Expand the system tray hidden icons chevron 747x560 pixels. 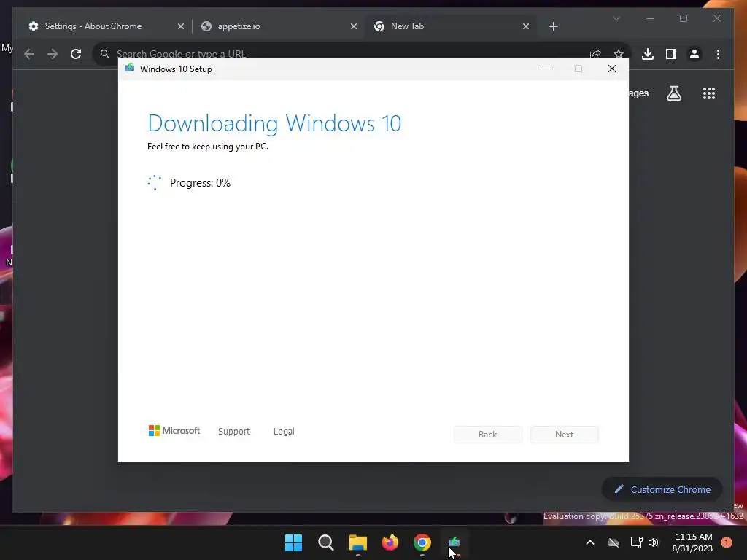click(589, 542)
